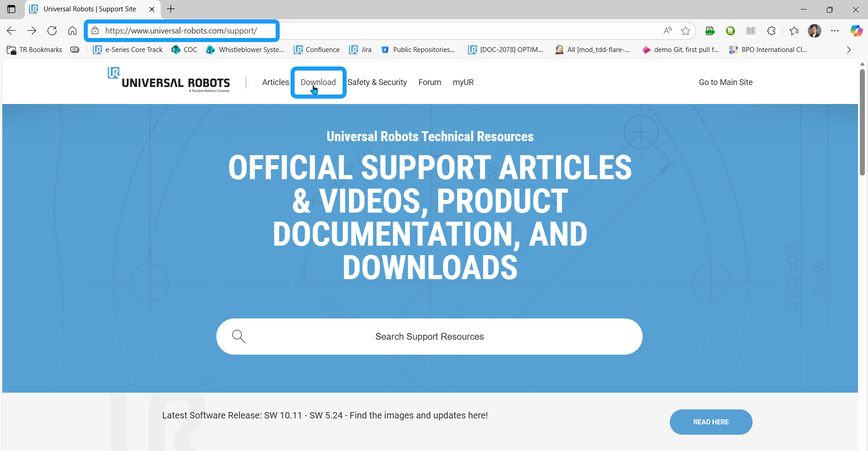Click the Read aloud icon
This screenshot has height=451, width=868.
(x=668, y=31)
